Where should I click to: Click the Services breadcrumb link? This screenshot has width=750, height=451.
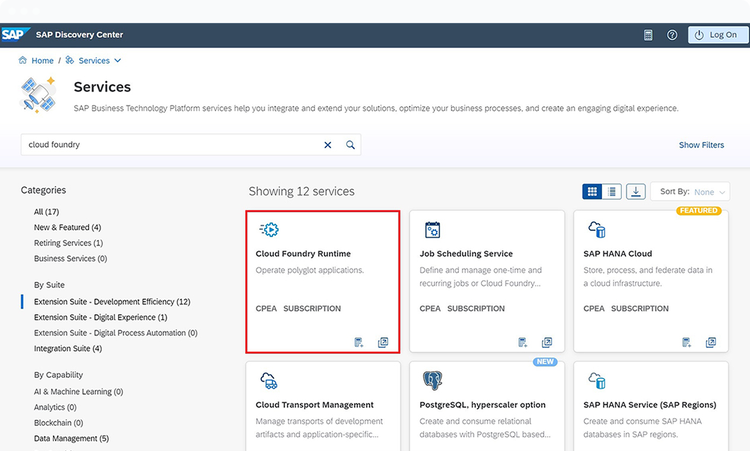(x=94, y=61)
